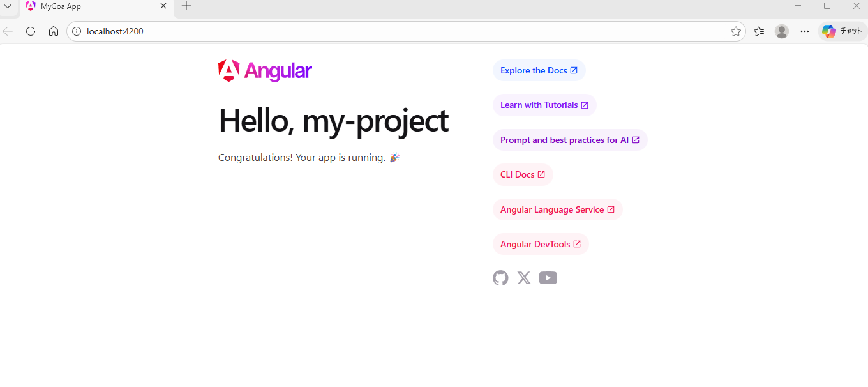Image resolution: width=868 pixels, height=387 pixels.
Task: Open the Explore the Docs link
Action: [539, 70]
